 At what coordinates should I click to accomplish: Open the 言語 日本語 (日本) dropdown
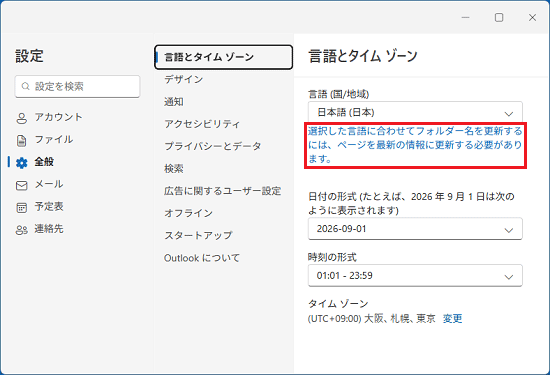(415, 112)
